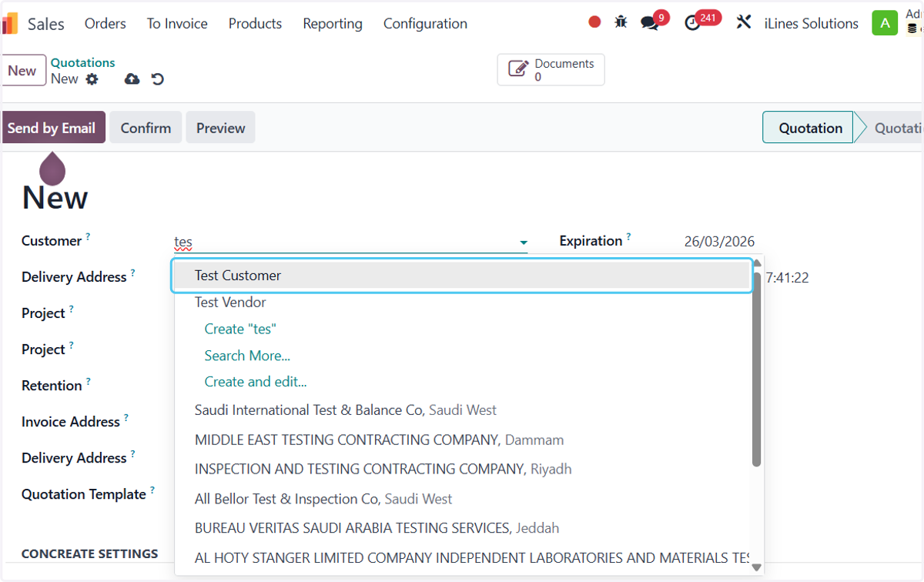Click iLines Solutions company switcher
Screen dimensions: 924x582
pyautogui.click(x=812, y=24)
